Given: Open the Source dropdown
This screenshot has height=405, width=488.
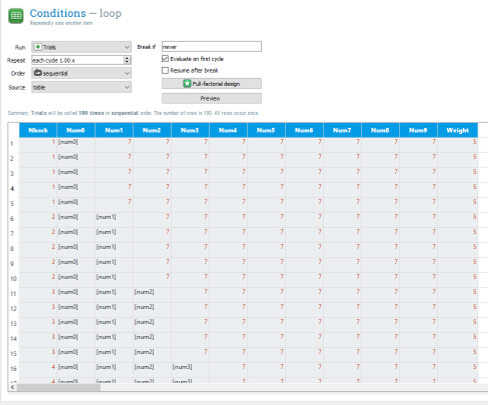Looking at the screenshot, I should (x=81, y=87).
